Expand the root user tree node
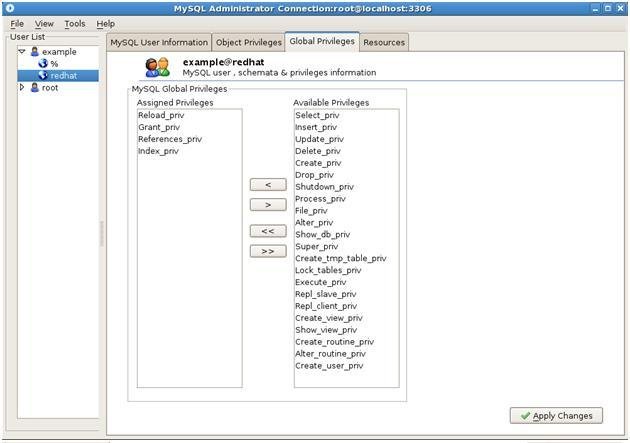Image resolution: width=630 pixels, height=443 pixels. [x=22, y=87]
